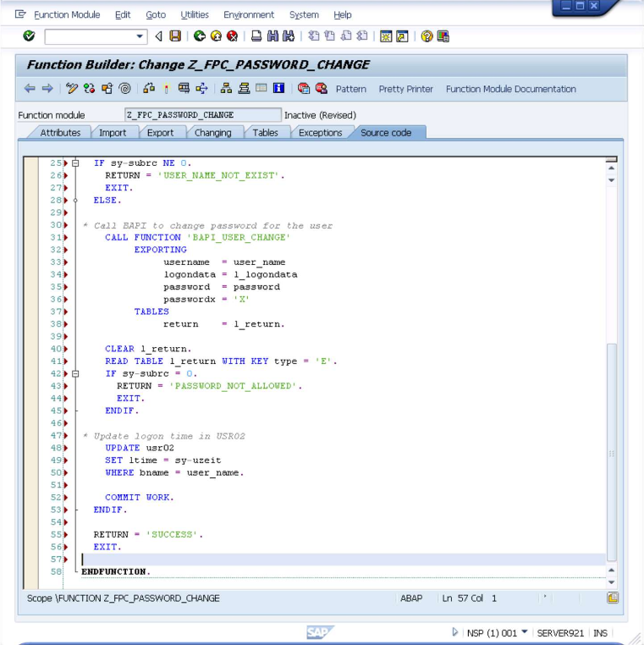Click the red Cancel icon in the standard toolbar
This screenshot has width=644, height=645.
click(x=232, y=36)
